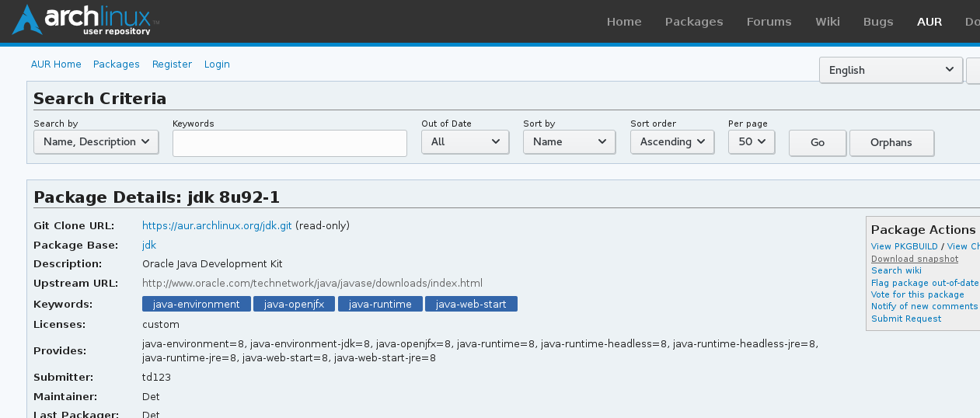
Task: Expand the Sort order Ascending dropdown
Action: (672, 141)
